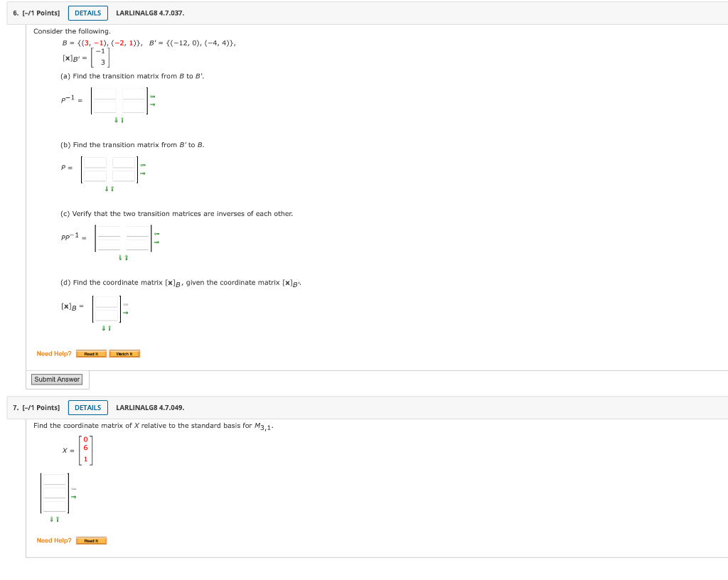
Task: Open DETAILS for problem 6
Action: coord(87,12)
